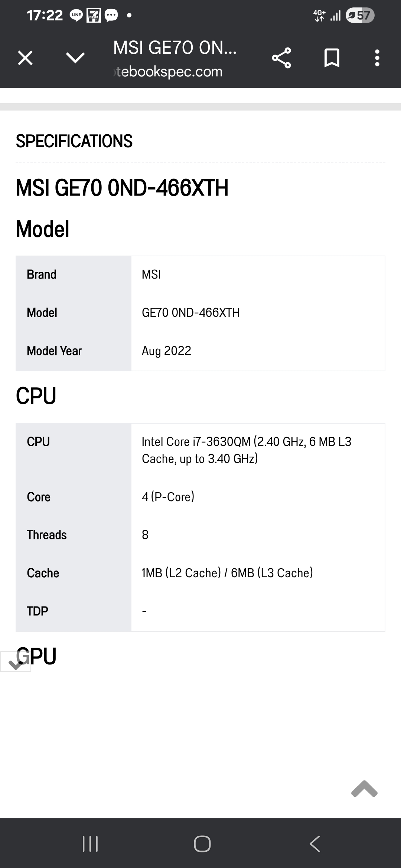Screen dimensions: 401x868
Task: Tap the 7-Eleven notification icon
Action: 94,16
